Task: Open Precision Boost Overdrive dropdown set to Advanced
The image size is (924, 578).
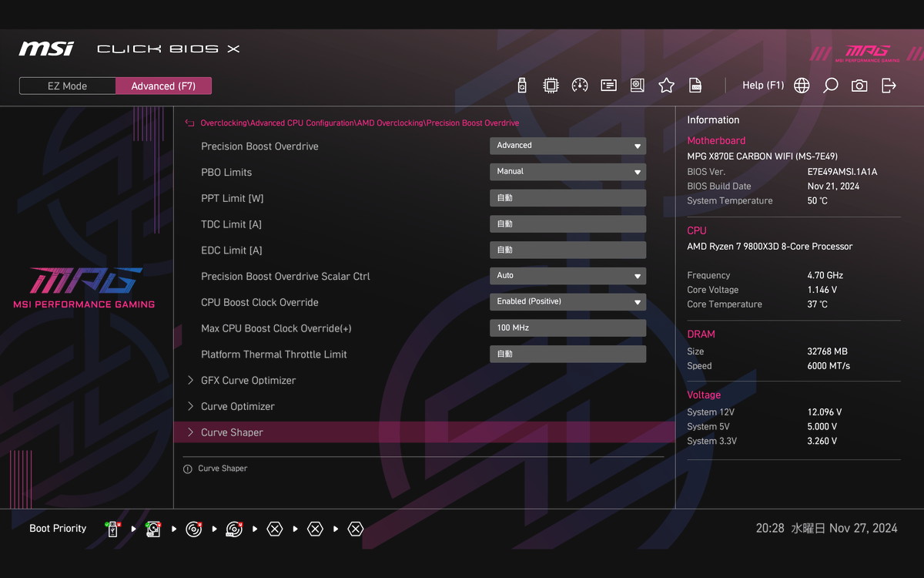Action: coord(567,146)
